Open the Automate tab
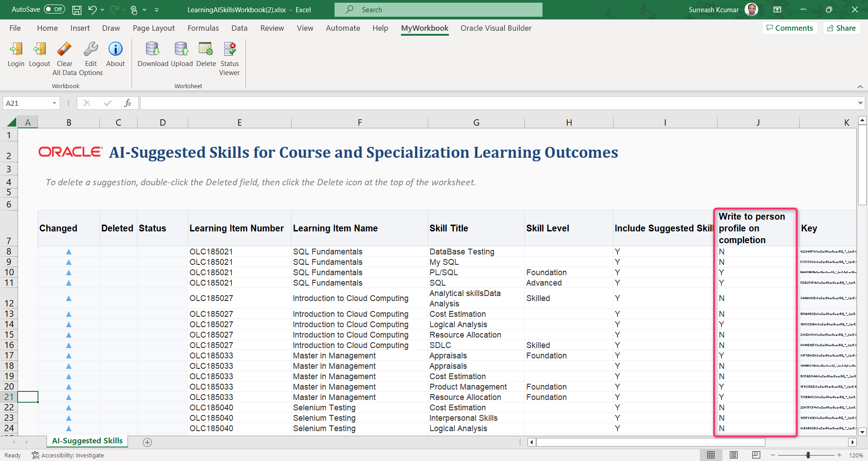 [x=343, y=28]
